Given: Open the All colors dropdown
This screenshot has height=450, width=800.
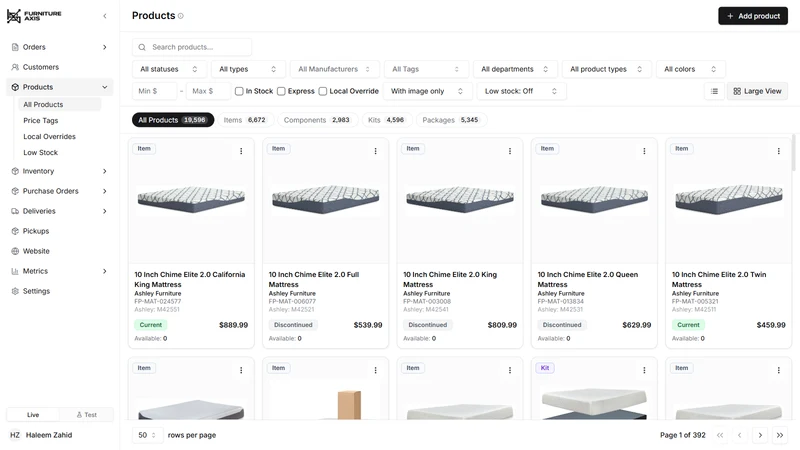Looking at the screenshot, I should [x=691, y=69].
